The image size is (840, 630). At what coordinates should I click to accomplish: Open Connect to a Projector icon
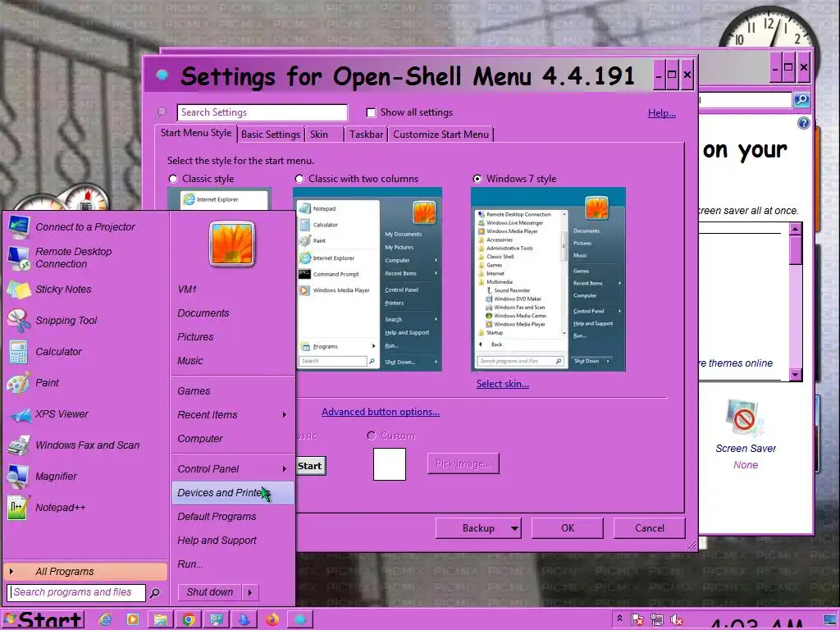click(20, 227)
